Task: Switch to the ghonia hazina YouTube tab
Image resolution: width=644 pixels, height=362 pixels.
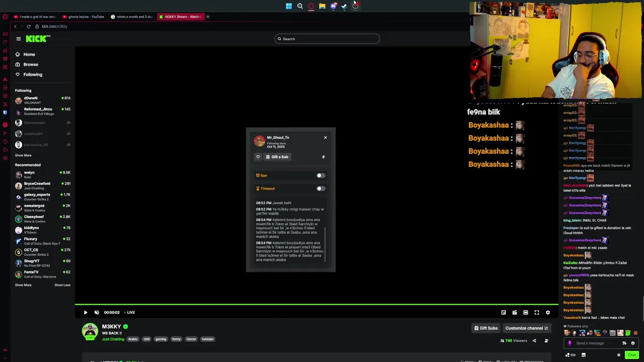Action: coord(84,17)
